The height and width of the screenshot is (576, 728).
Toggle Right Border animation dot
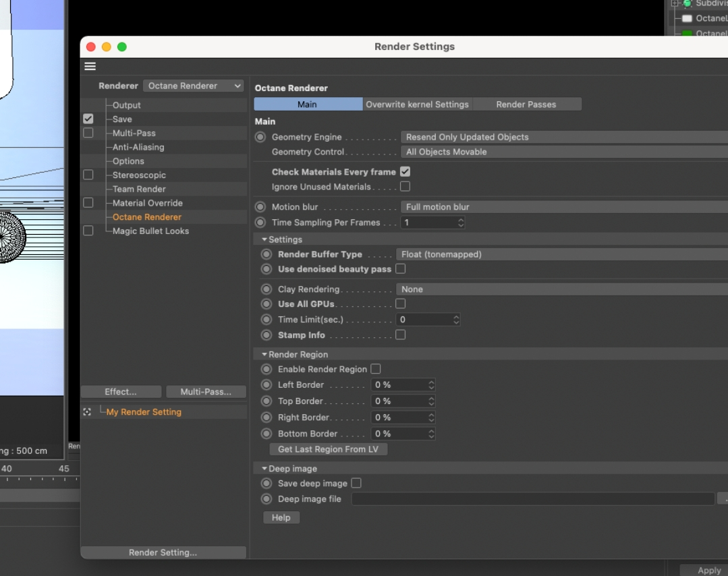[267, 417]
